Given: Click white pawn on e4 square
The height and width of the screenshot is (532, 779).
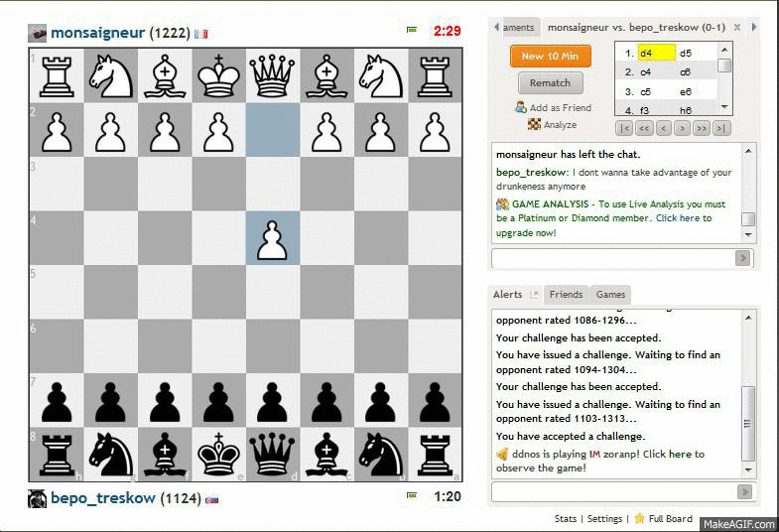Looking at the screenshot, I should 273,238.
